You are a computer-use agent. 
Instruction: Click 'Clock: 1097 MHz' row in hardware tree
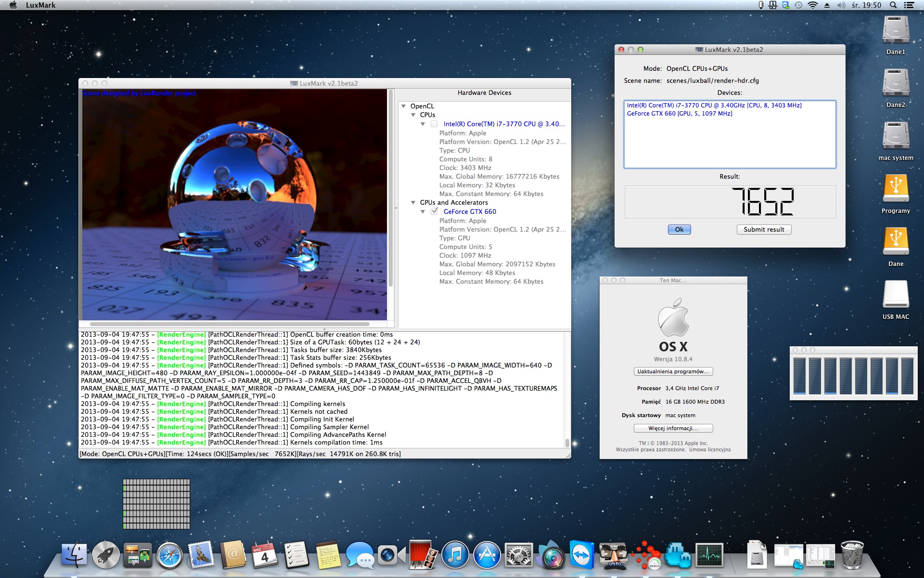tap(465, 255)
